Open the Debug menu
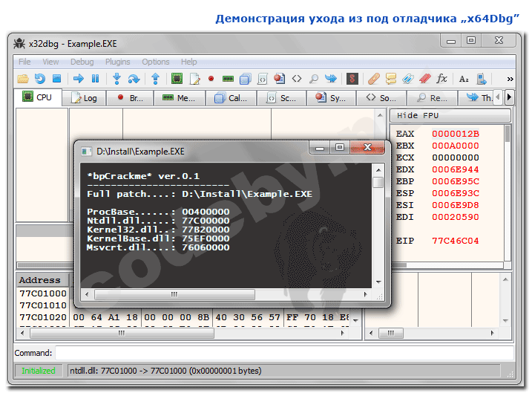The width and height of the screenshot is (532, 393). click(82, 62)
